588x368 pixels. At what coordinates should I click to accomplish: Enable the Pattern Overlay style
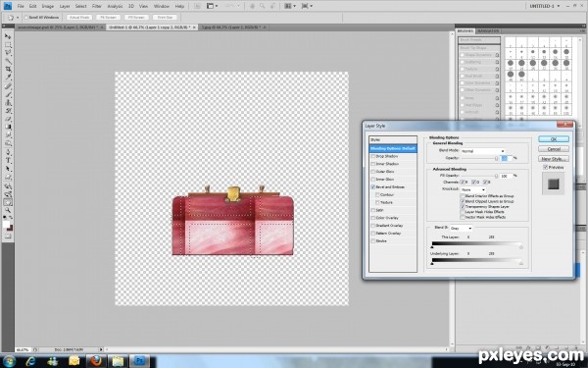tap(373, 234)
